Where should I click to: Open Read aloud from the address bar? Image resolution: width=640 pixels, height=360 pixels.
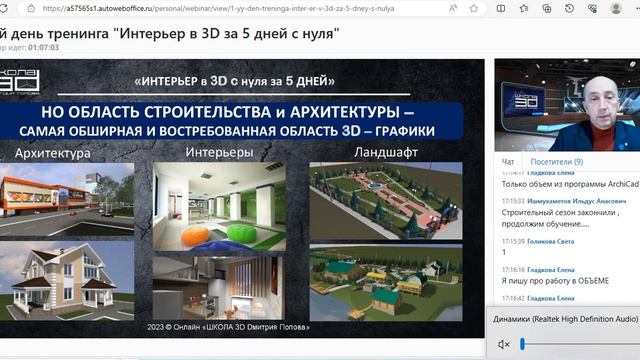click(x=453, y=8)
